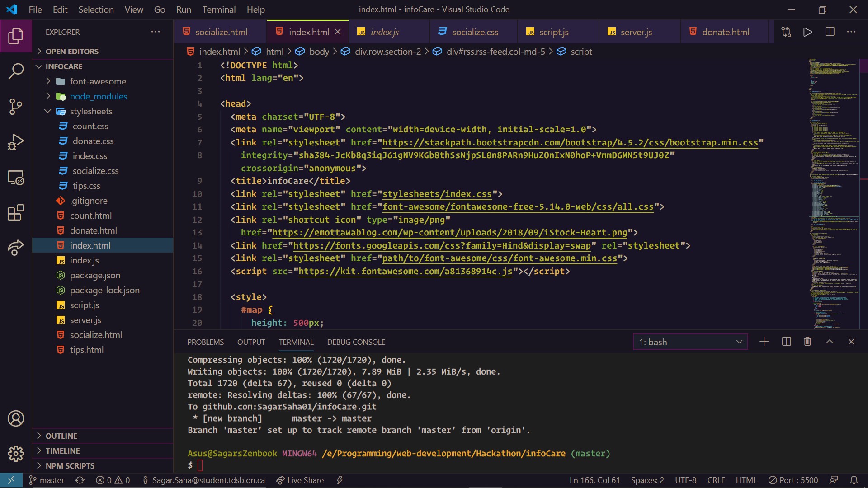Viewport: 868px width, 488px height.
Task: Open the Extensions view
Action: [16, 212]
